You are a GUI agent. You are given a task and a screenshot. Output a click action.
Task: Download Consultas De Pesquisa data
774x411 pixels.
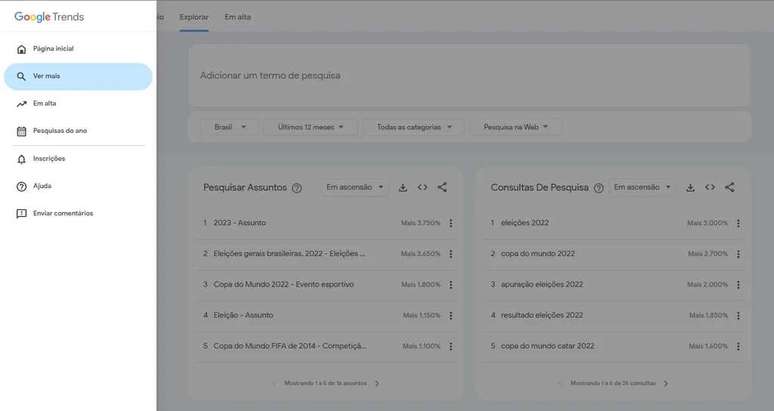point(690,187)
